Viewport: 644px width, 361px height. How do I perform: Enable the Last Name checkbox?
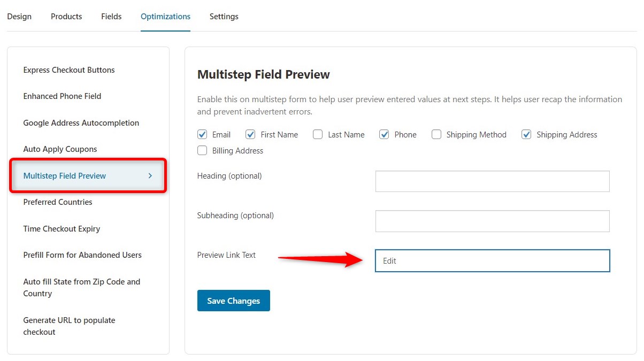(x=318, y=134)
